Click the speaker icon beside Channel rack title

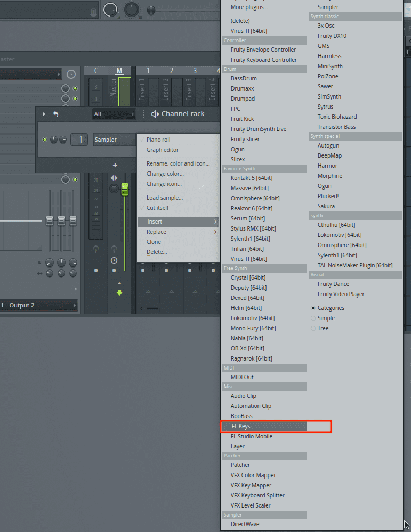click(155, 114)
